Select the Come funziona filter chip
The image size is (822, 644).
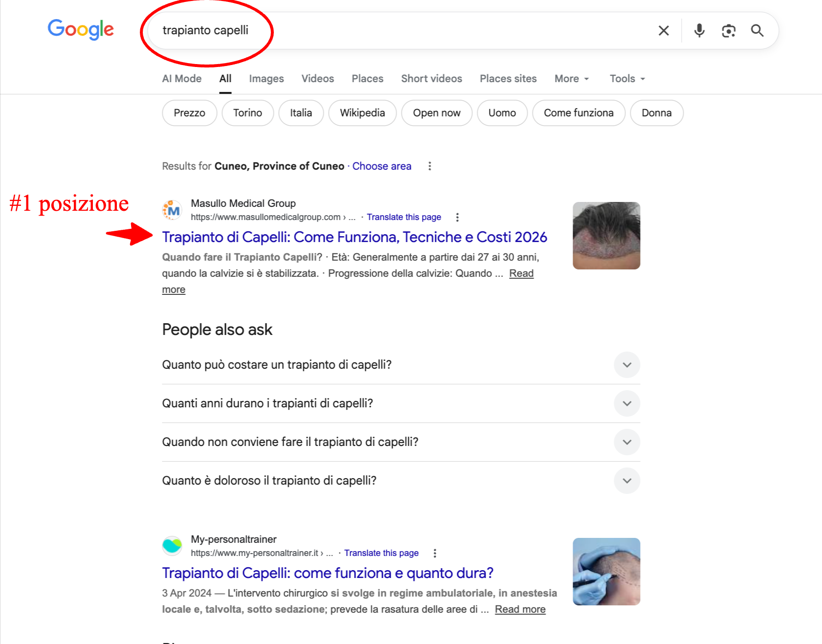point(578,113)
